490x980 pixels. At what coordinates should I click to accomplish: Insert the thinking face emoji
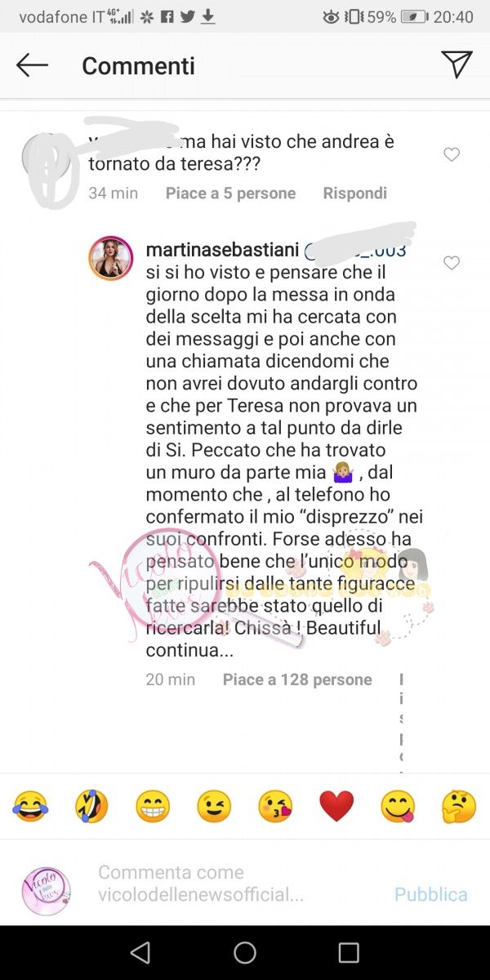[x=459, y=807]
